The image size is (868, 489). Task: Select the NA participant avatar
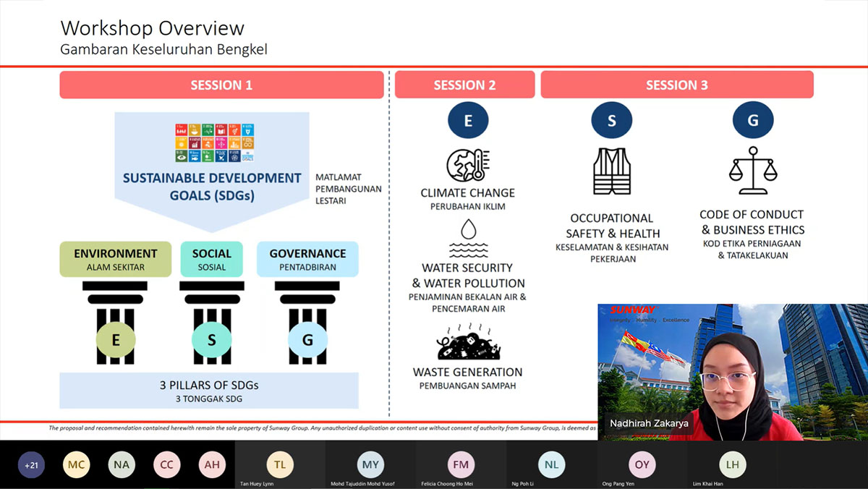click(122, 464)
